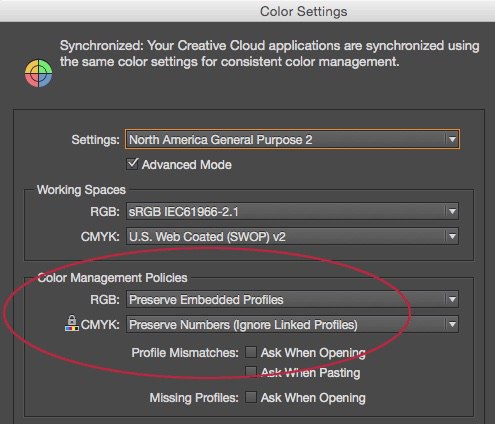Image resolution: width=495 pixels, height=424 pixels.
Task: Enable Missing Profiles Ask When Opening
Action: pos(251,397)
